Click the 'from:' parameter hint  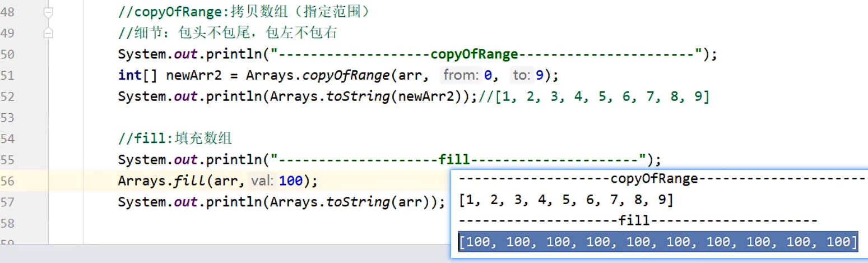[x=462, y=75]
